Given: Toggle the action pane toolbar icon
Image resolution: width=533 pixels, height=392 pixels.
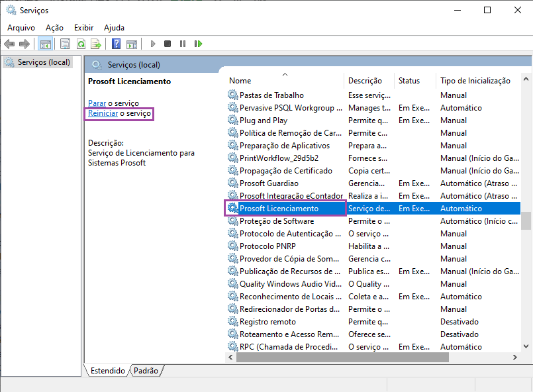Looking at the screenshot, I should point(132,44).
